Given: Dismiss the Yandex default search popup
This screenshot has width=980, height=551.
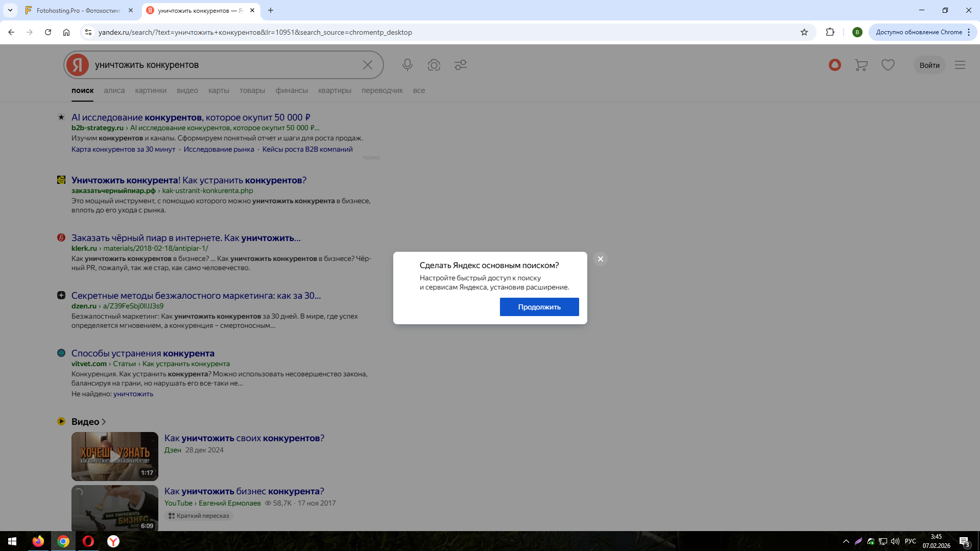Looking at the screenshot, I should [601, 259].
